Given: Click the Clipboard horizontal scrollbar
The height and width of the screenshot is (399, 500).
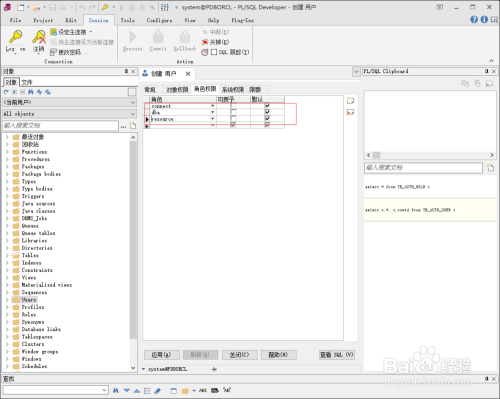Looking at the screenshot, I should [430, 155].
